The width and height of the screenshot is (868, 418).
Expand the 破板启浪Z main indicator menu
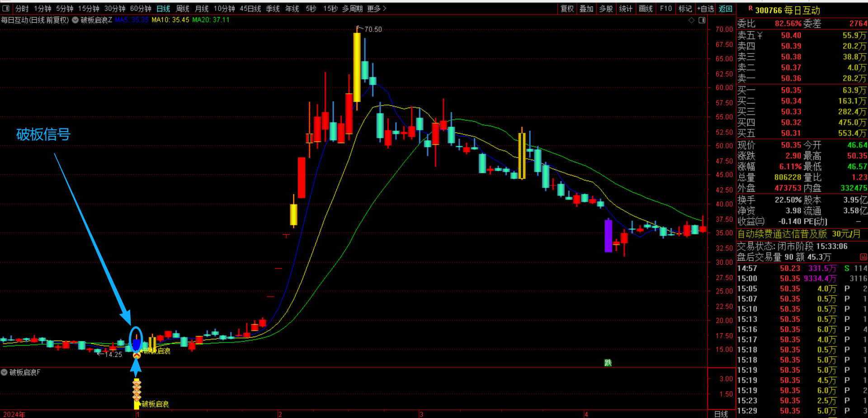click(x=75, y=20)
